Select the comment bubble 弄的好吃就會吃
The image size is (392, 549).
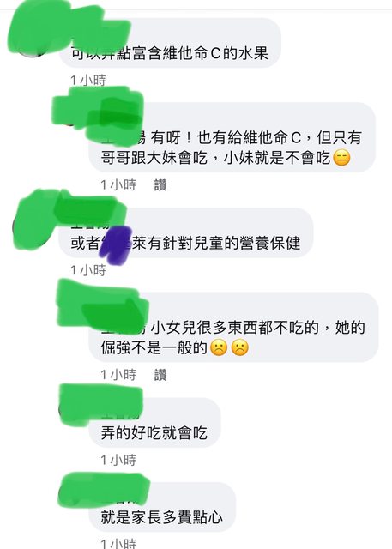click(x=154, y=423)
